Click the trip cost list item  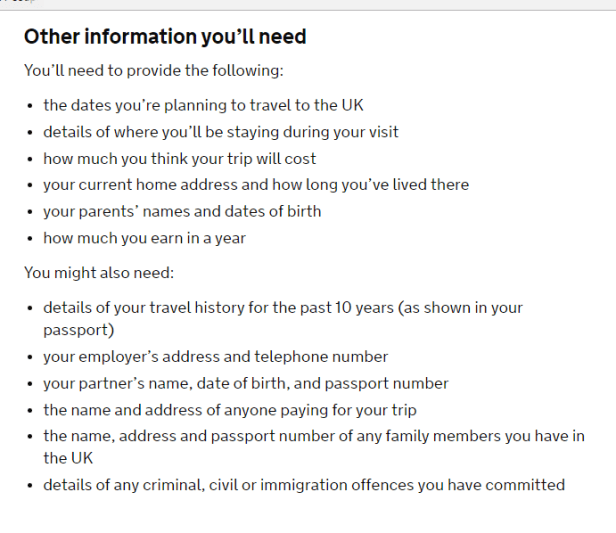click(x=179, y=158)
